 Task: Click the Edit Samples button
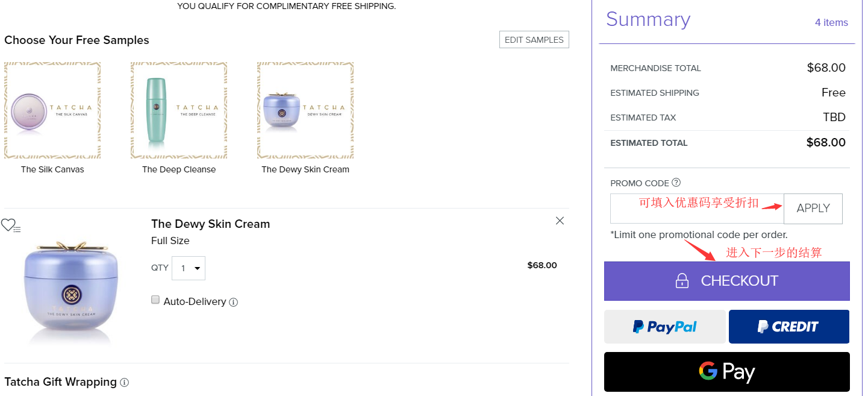(534, 40)
